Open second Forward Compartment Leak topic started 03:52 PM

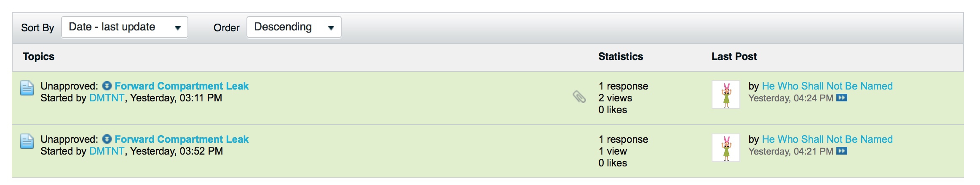coord(182,139)
